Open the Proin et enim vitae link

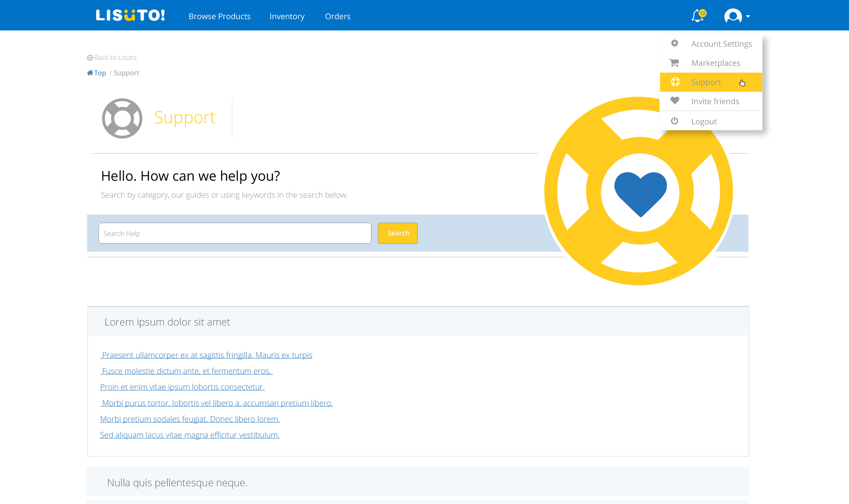[182, 387]
